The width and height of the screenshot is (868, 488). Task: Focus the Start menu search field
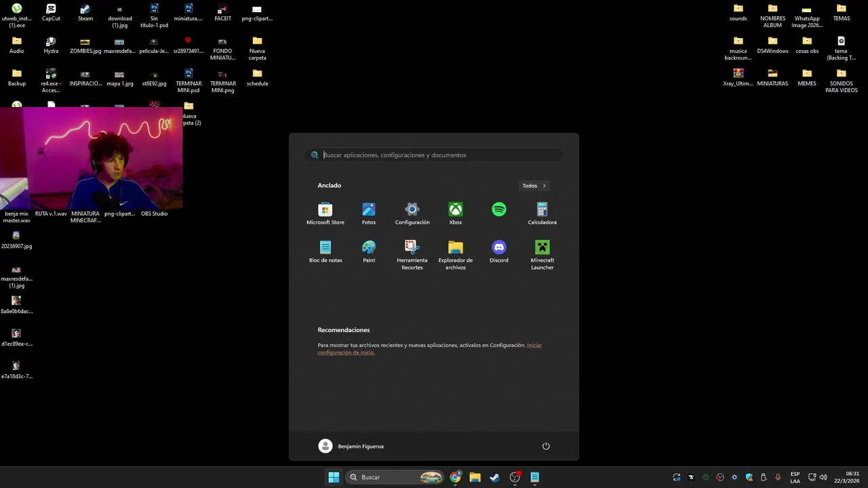coord(434,155)
